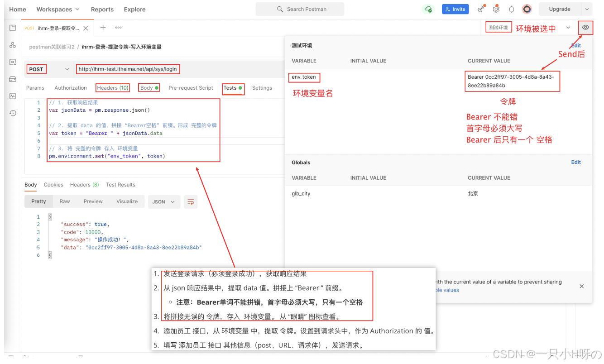This screenshot has height=364, width=604.
Task: Switch to the Headers (10) request tab
Action: pyautogui.click(x=113, y=88)
